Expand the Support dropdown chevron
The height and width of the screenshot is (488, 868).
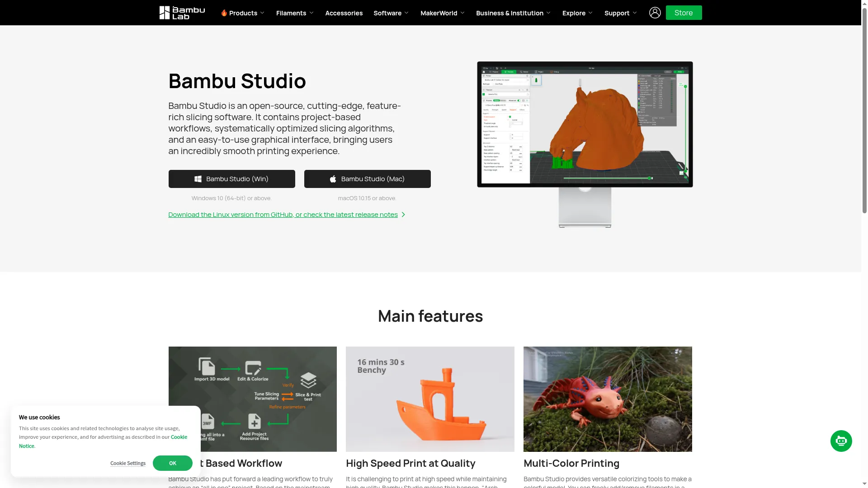635,13
